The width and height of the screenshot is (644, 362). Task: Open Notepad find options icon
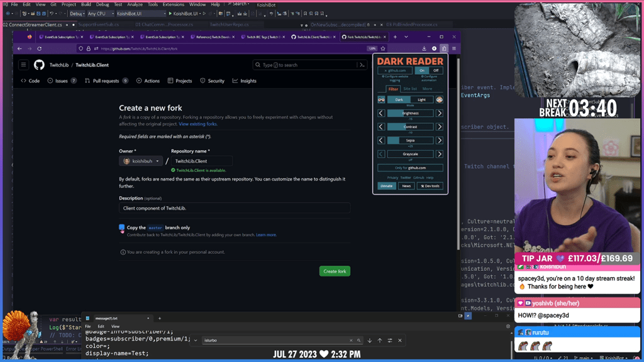click(390, 340)
